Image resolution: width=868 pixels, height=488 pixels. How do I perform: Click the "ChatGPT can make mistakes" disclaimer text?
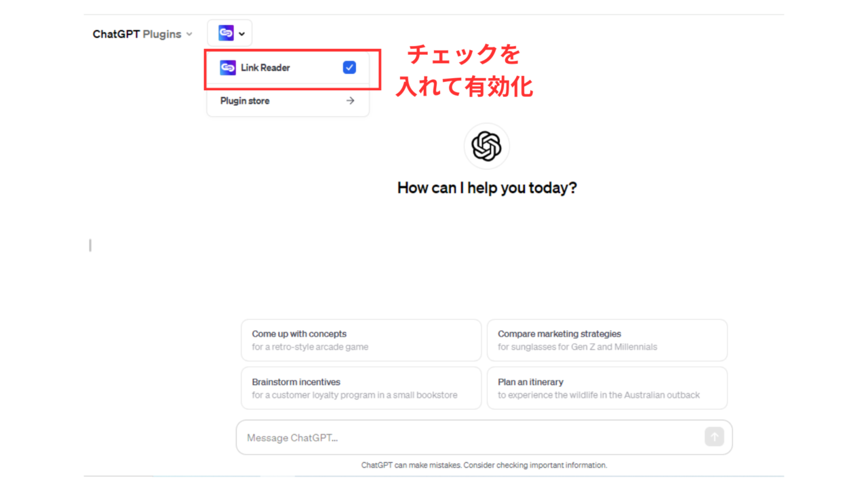pyautogui.click(x=484, y=465)
